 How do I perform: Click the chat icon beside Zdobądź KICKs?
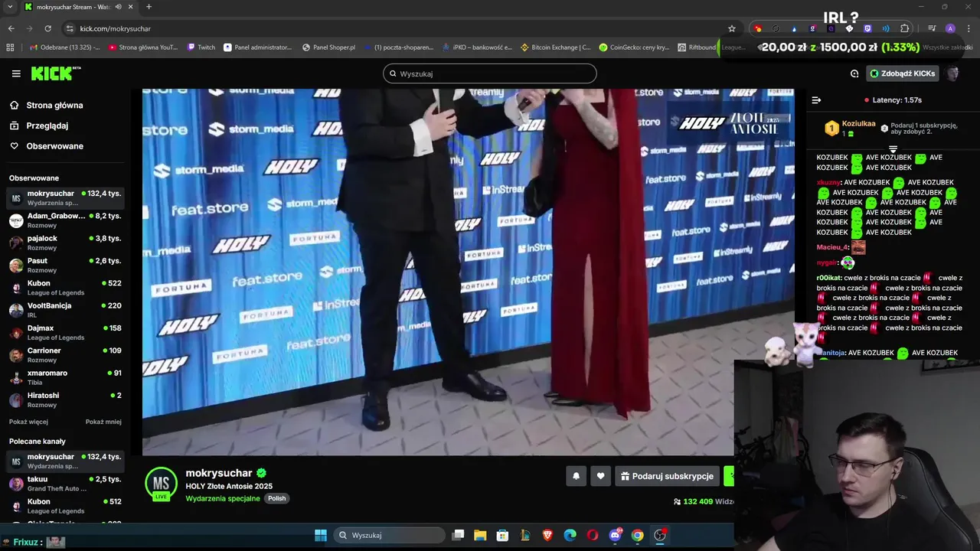tap(854, 73)
